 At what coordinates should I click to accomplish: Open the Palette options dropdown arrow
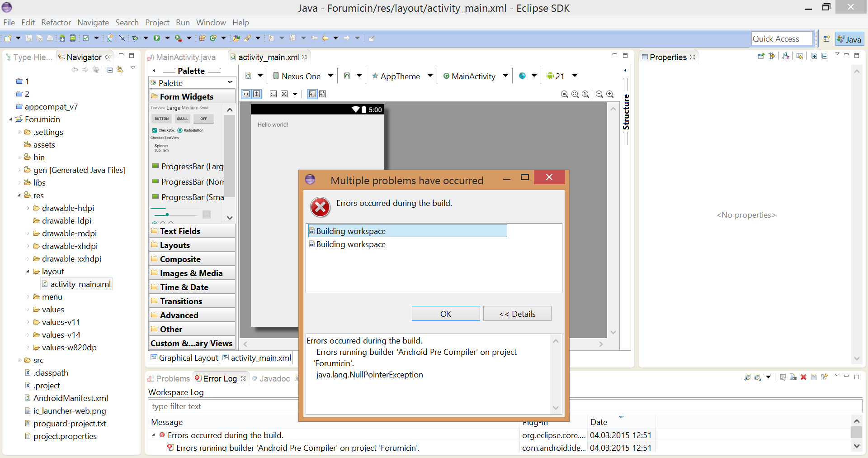tap(230, 82)
